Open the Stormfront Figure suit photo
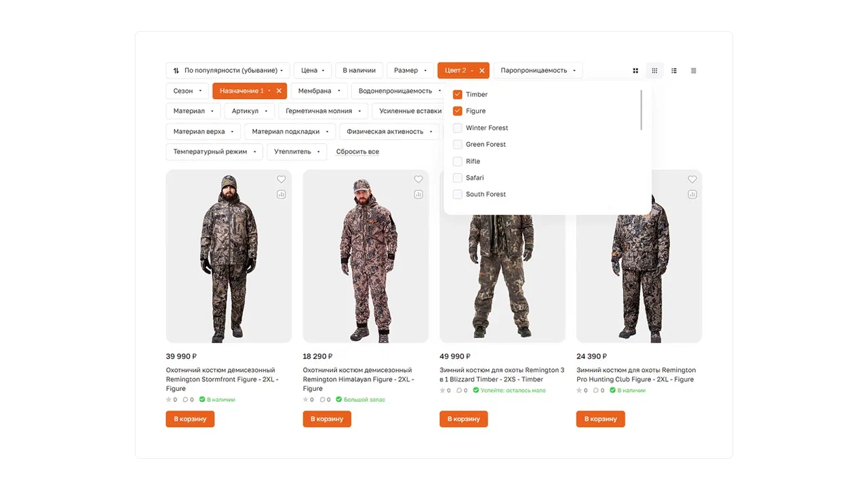This screenshot has height=490, width=868. [x=229, y=257]
